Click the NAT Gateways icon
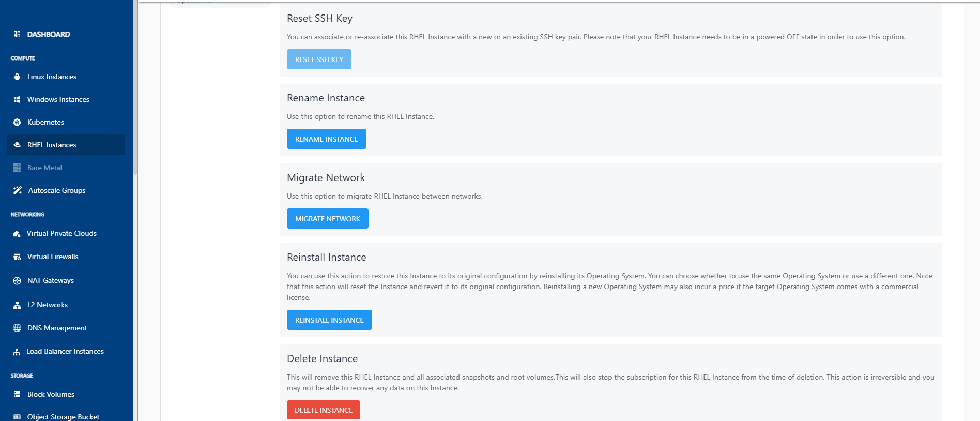Viewport: 980px width, 421px height. pos(17,280)
